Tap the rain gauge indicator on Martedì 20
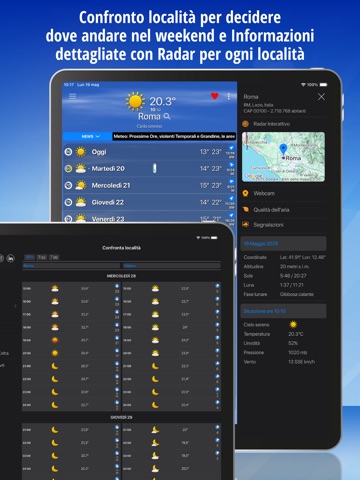 [x=154, y=168]
